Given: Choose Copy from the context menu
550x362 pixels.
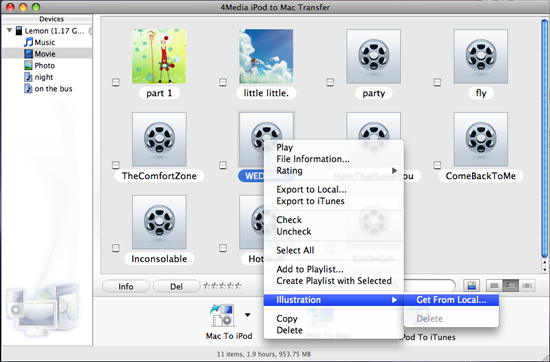Looking at the screenshot, I should pos(334,319).
